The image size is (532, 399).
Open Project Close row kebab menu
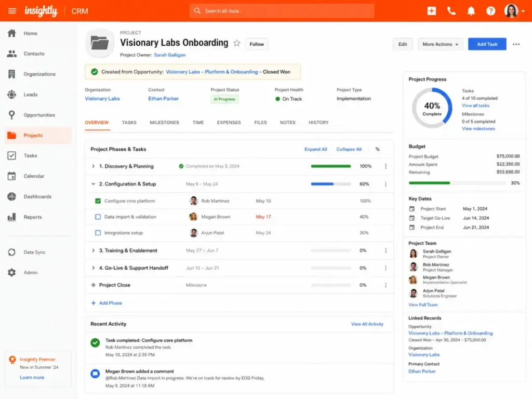click(x=386, y=285)
